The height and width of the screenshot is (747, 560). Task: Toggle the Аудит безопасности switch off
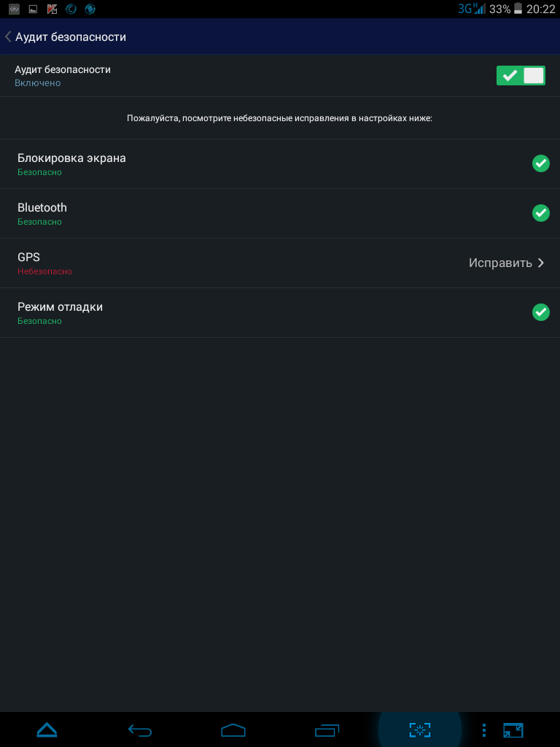point(521,76)
